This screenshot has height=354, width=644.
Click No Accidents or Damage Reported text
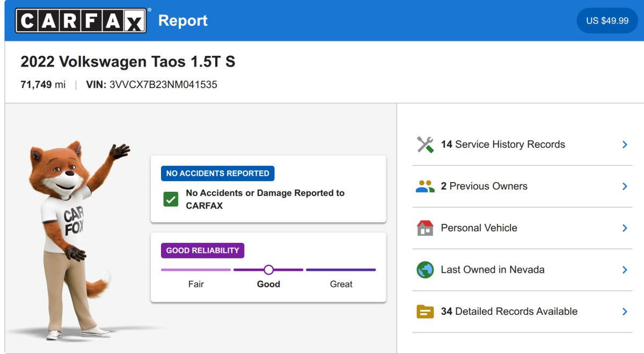coord(265,199)
